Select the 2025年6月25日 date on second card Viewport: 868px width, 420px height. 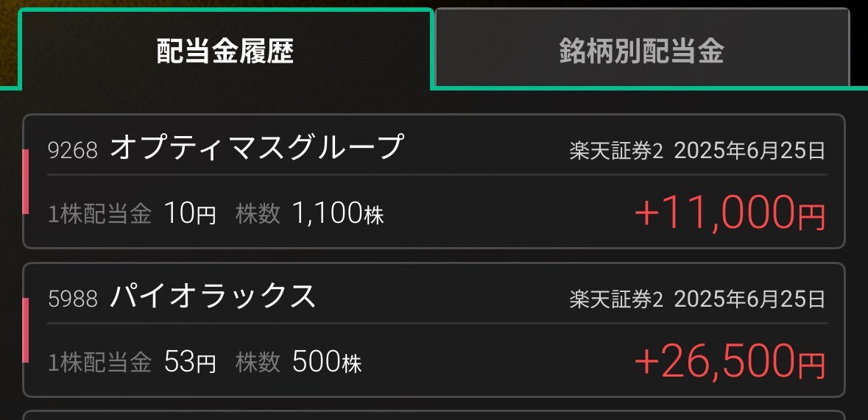click(x=749, y=299)
